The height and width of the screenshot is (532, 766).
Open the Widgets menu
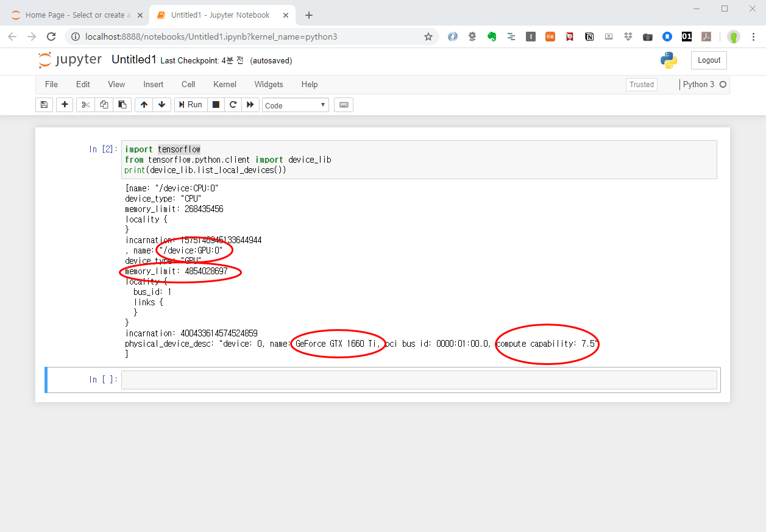pyautogui.click(x=269, y=85)
